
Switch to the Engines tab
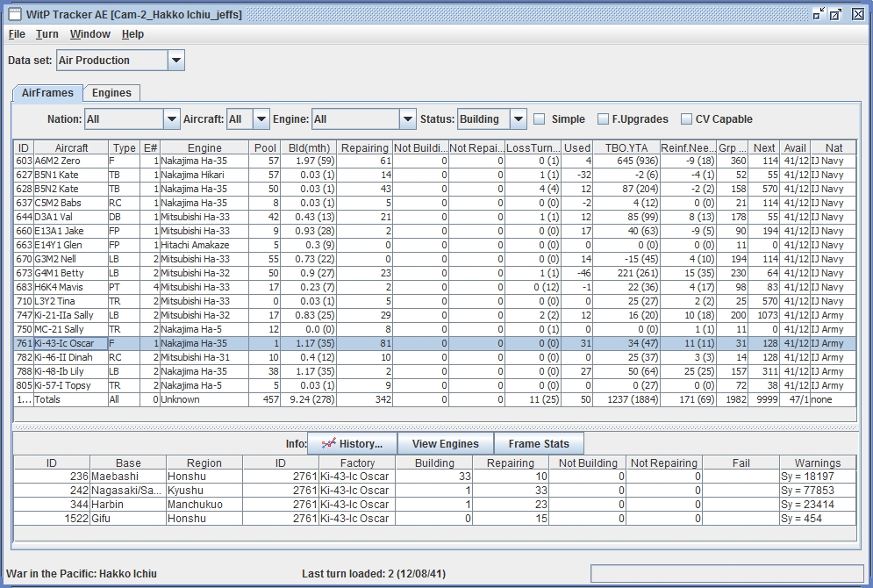(x=111, y=93)
